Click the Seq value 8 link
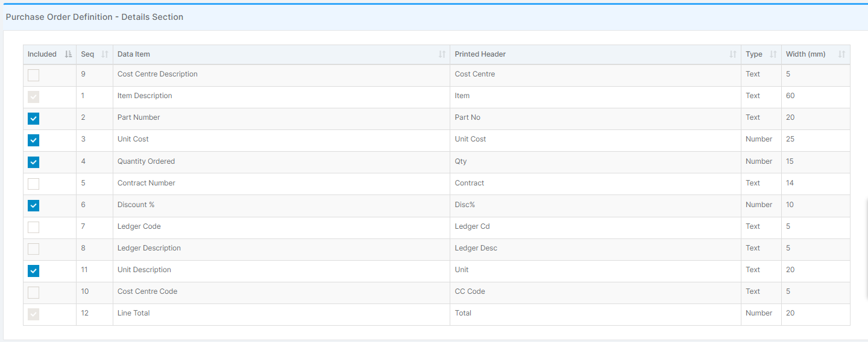This screenshot has width=868, height=342. (83, 248)
